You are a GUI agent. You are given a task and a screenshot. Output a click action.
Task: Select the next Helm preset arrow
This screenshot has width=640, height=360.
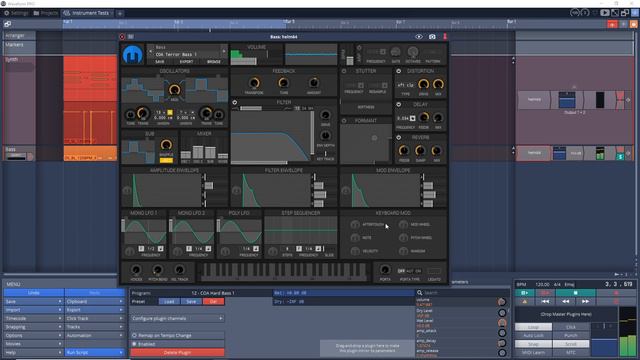point(224,52)
